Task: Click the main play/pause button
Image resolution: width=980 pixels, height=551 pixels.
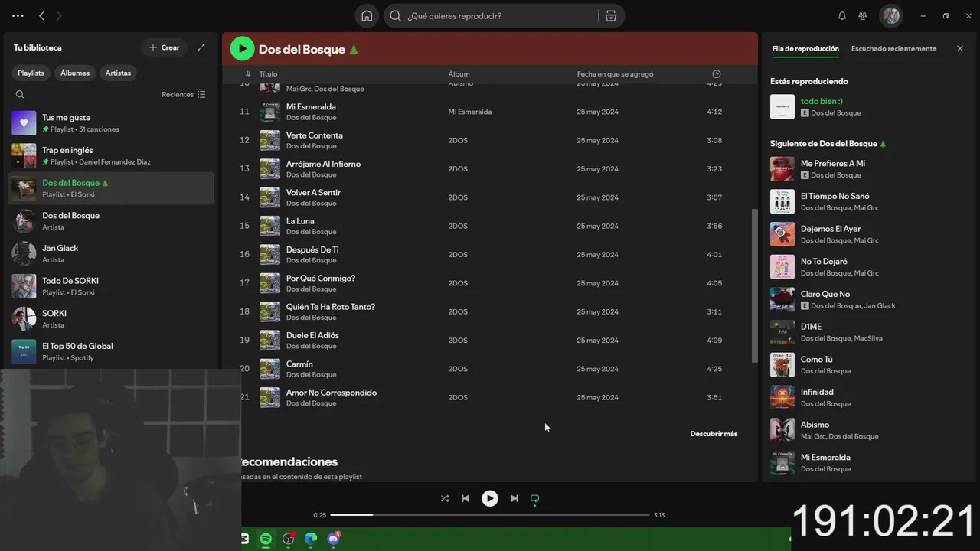Action: [490, 498]
